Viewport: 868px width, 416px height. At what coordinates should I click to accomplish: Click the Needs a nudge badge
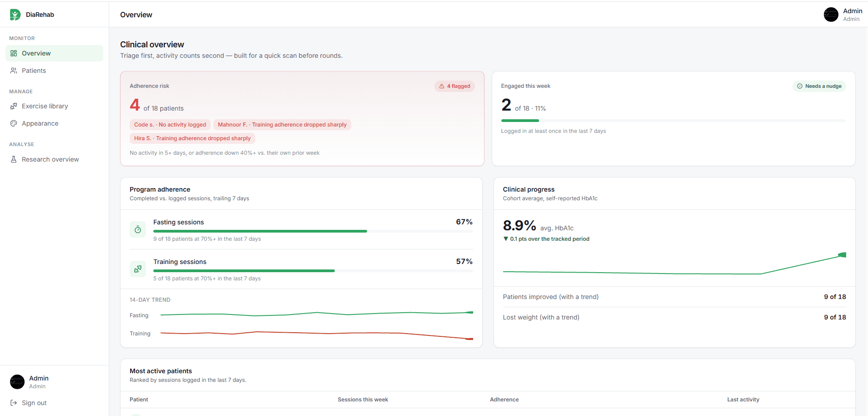(x=819, y=86)
